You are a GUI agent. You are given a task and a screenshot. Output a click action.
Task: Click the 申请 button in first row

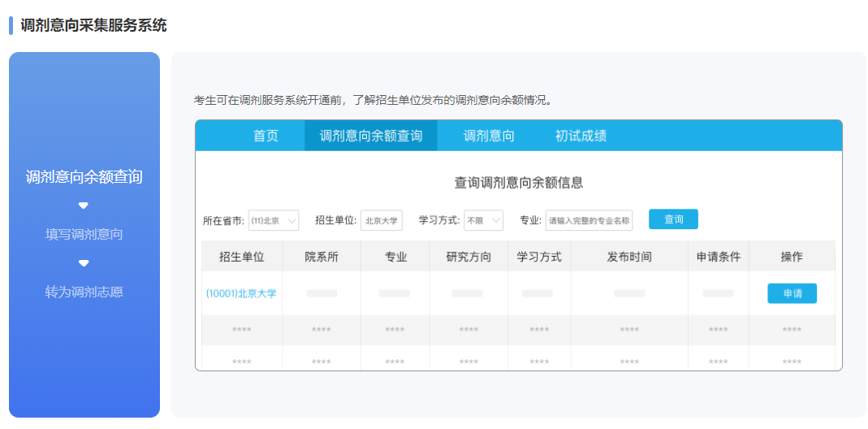click(x=792, y=293)
